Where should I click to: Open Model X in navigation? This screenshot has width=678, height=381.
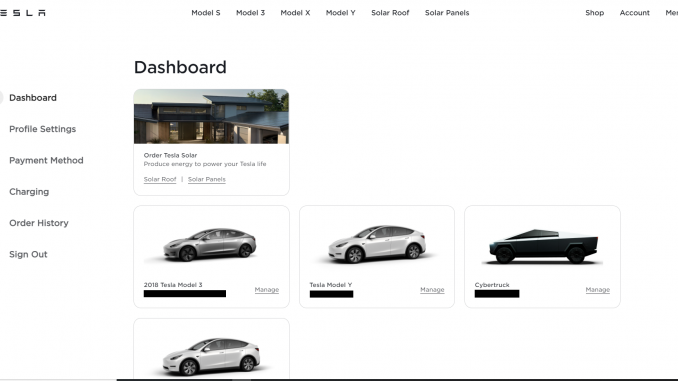tap(295, 13)
